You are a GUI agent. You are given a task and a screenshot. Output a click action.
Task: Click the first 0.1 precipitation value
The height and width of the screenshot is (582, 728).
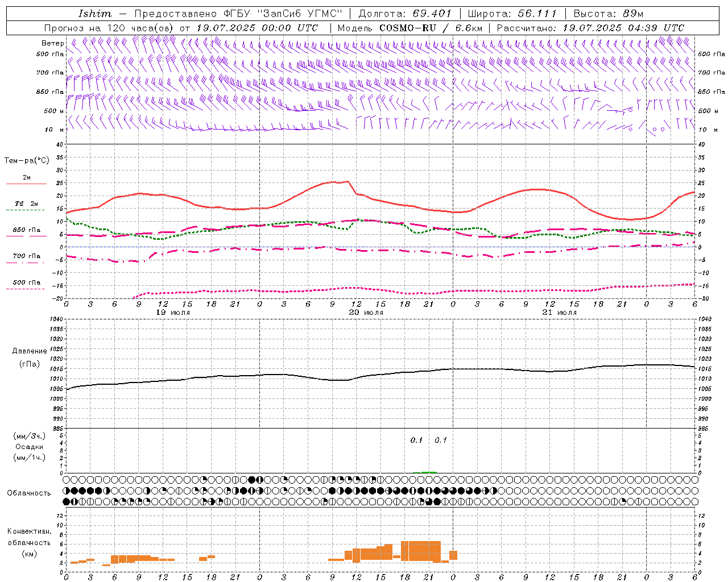(417, 440)
